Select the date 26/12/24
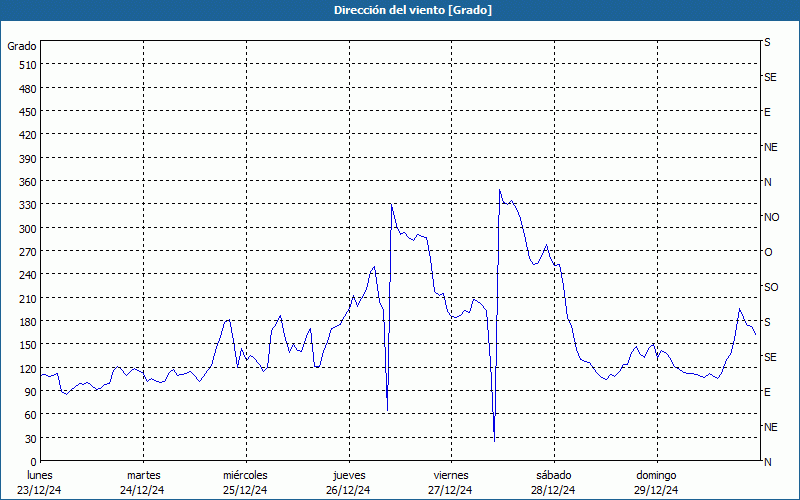This screenshot has width=800, height=500. pyautogui.click(x=348, y=490)
